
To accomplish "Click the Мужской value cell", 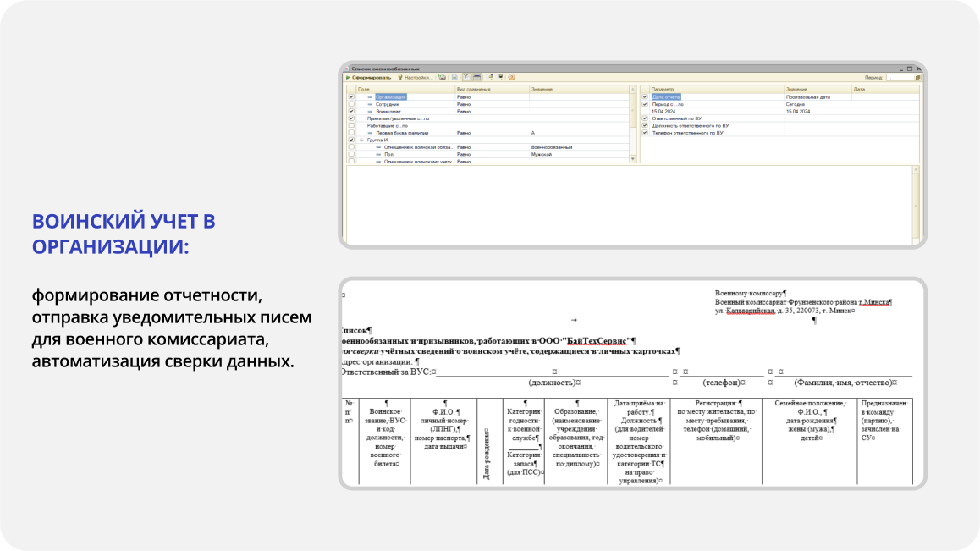I will (542, 155).
